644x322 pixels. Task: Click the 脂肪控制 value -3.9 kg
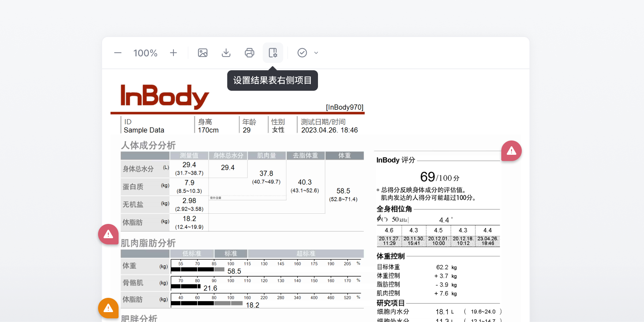coord(446,285)
